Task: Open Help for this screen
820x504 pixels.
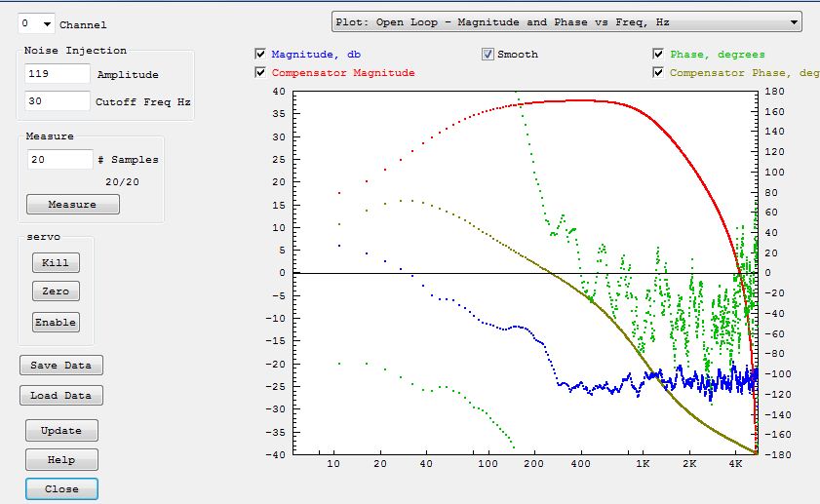Action: (61, 460)
